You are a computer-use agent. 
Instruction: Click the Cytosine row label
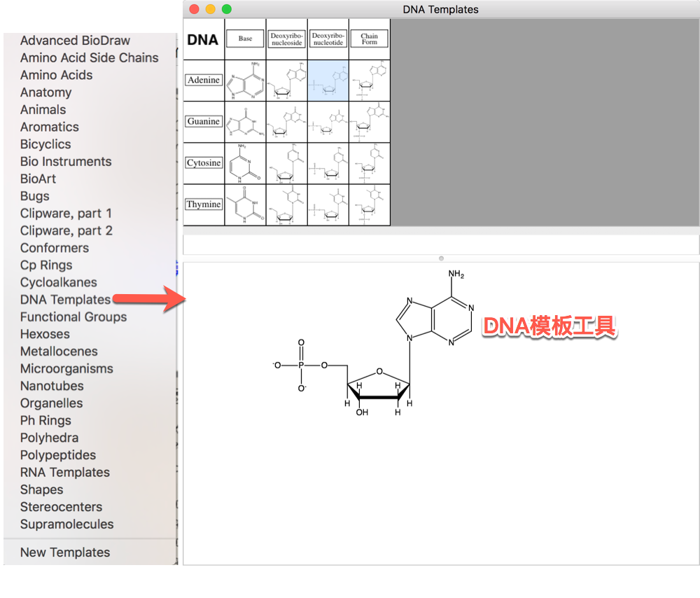[x=204, y=162]
